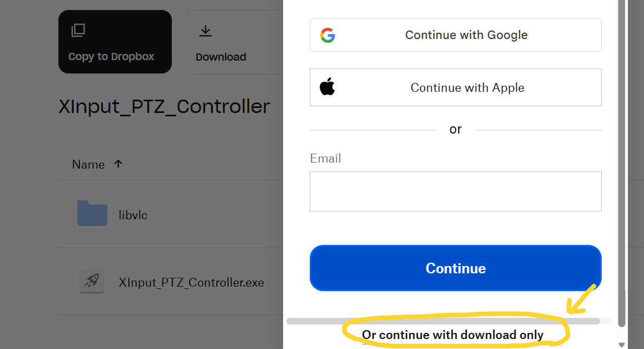
Task: Choose Continue with Google
Action: point(455,35)
